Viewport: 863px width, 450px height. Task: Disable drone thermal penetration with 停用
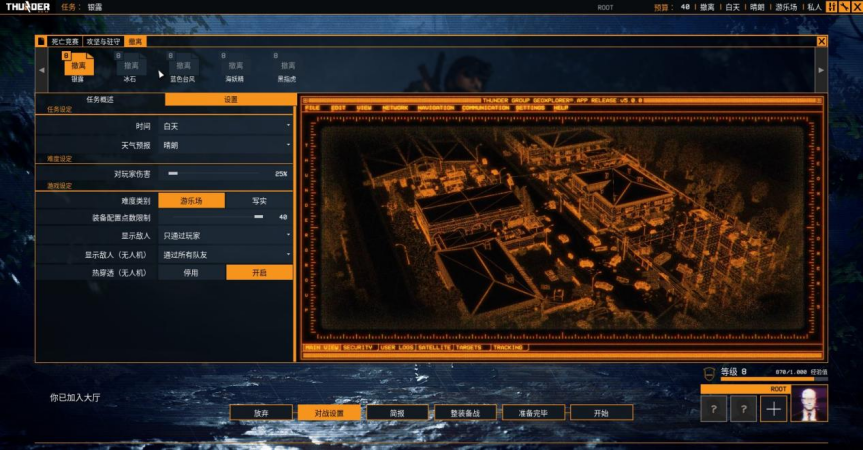(x=191, y=272)
